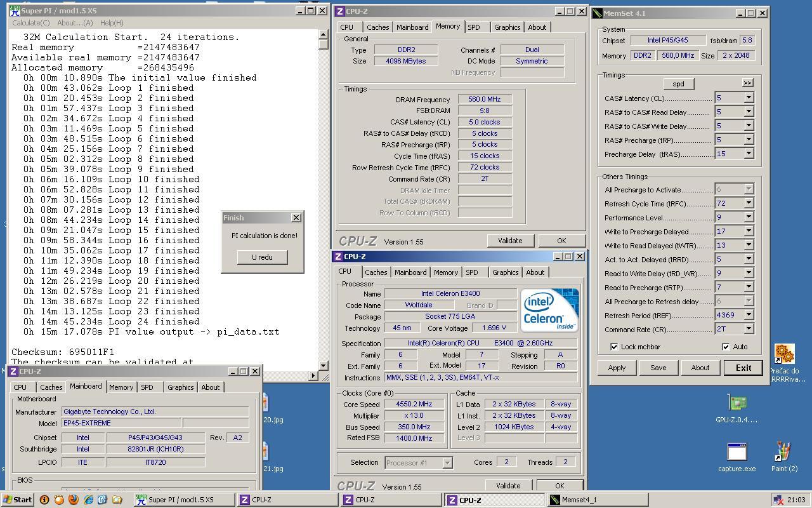This screenshot has width=812, height=508.
Task: Open Refresh Period (tREF) dropdown
Action: (749, 315)
